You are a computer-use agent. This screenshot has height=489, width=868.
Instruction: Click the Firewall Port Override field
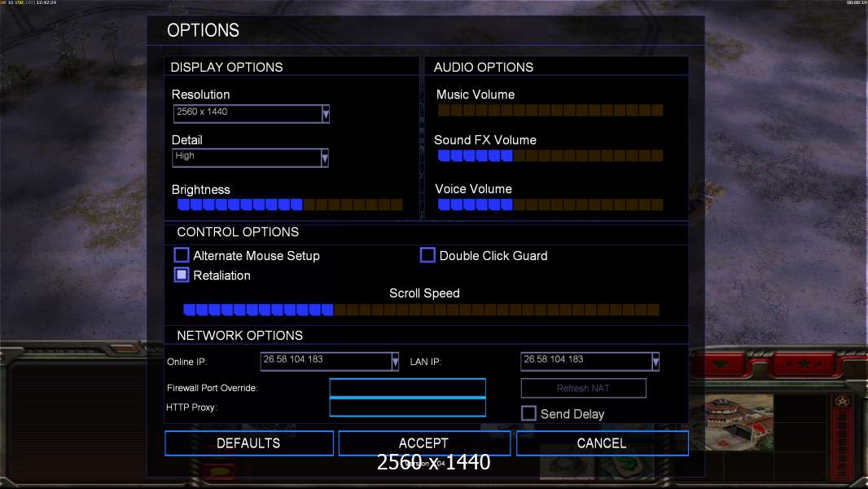pos(407,388)
